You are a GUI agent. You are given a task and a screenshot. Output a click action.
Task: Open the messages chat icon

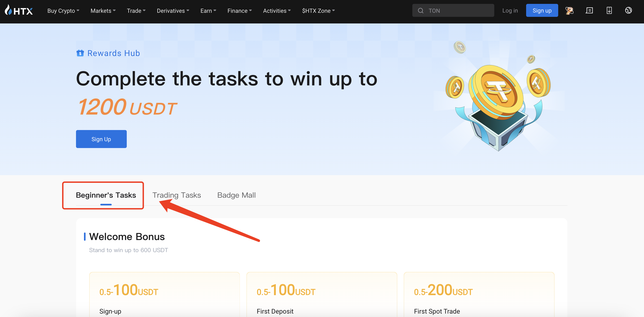(589, 10)
